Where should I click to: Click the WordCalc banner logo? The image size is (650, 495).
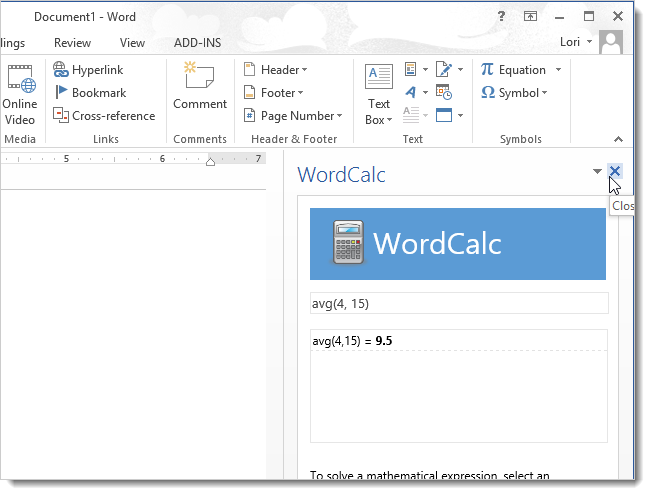pyautogui.click(x=458, y=244)
